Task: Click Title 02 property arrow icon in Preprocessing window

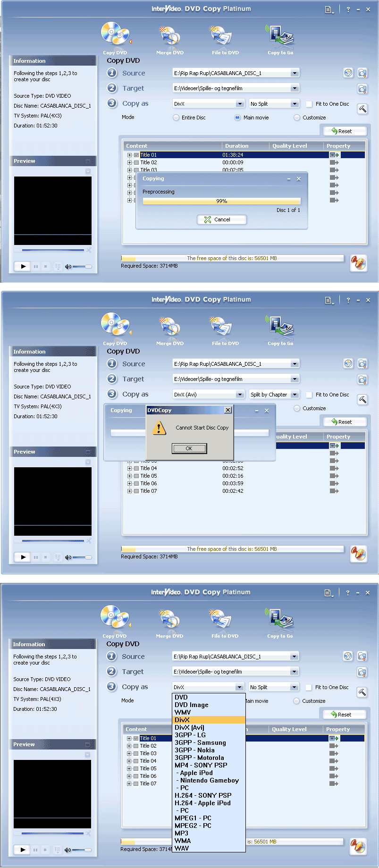Action: pyautogui.click(x=334, y=162)
